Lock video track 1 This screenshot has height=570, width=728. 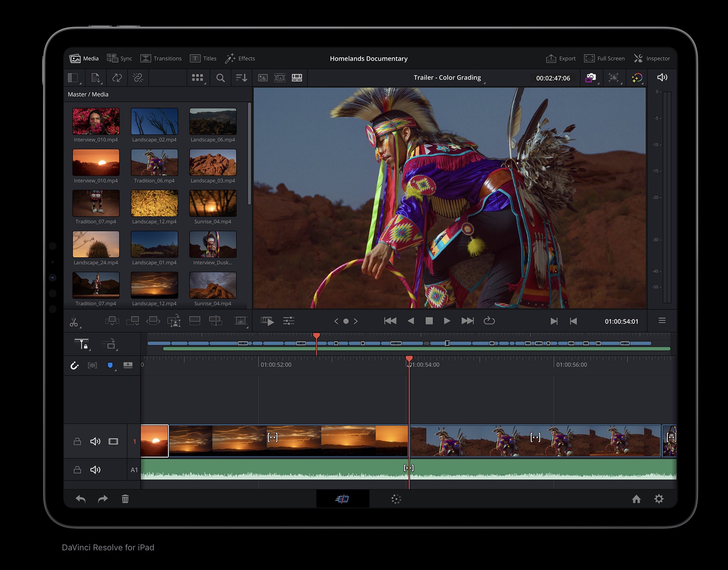[77, 441]
